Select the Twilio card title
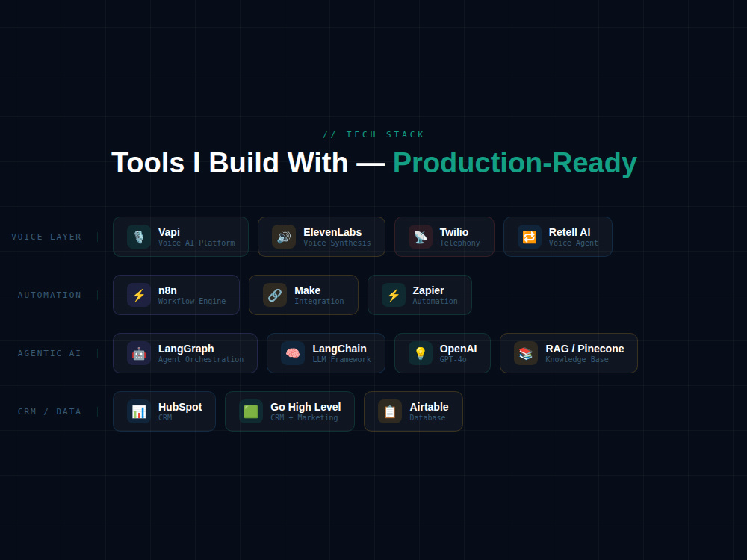Viewport: 747px width, 560px height. 454,232
